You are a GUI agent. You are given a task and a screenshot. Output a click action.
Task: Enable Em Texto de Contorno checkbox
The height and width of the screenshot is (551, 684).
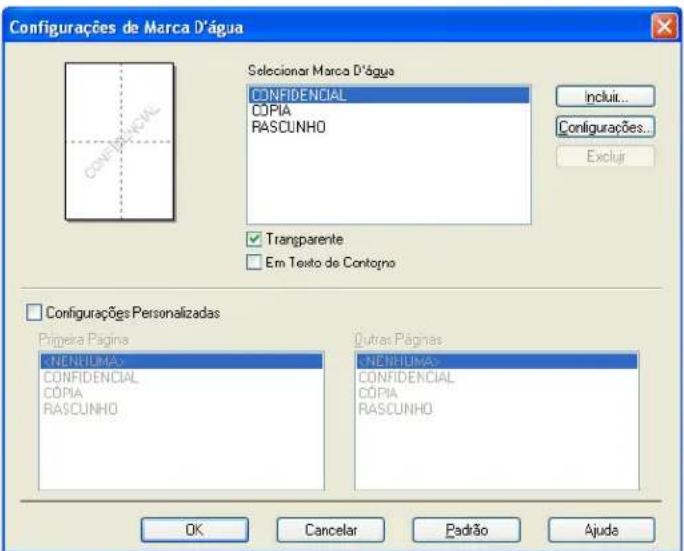click(254, 262)
